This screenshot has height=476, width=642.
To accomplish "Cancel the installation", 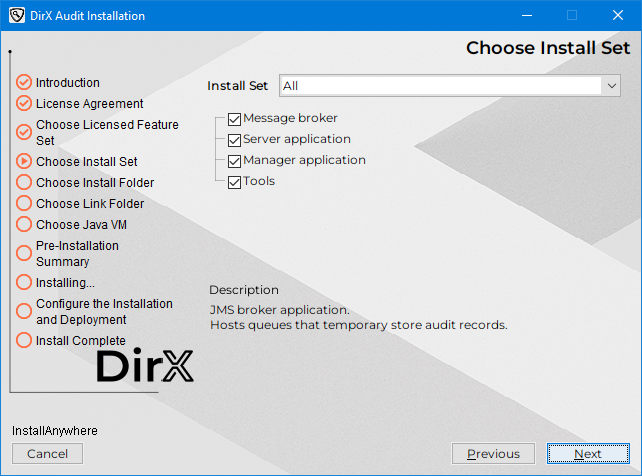I will [47, 454].
